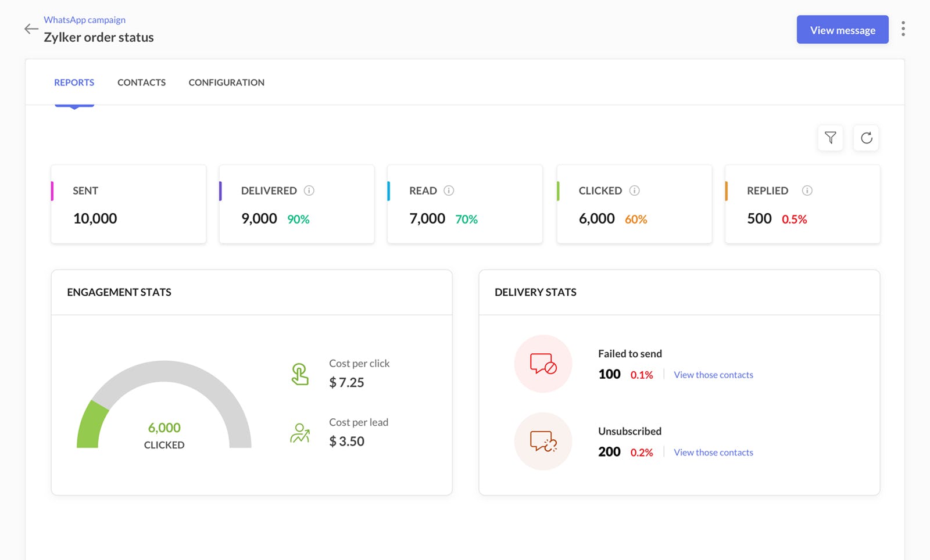Select the SENT 10,000 card

pos(128,204)
